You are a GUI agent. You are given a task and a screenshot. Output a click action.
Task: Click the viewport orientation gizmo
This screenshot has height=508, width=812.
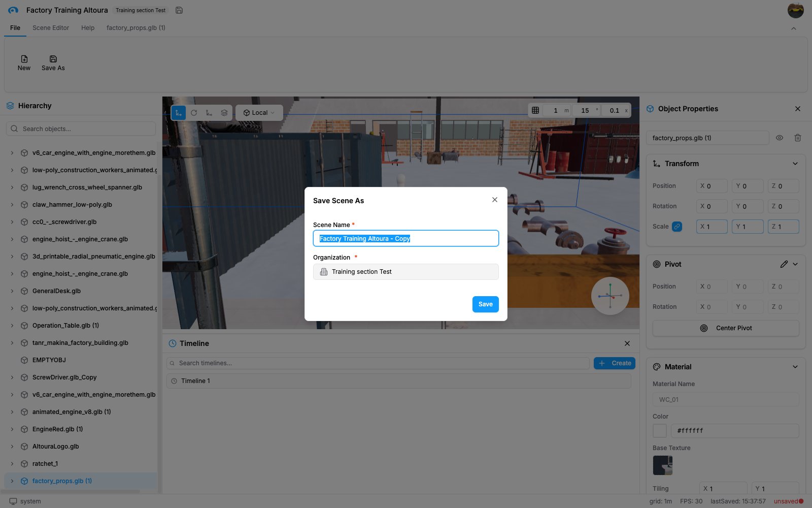[610, 296]
